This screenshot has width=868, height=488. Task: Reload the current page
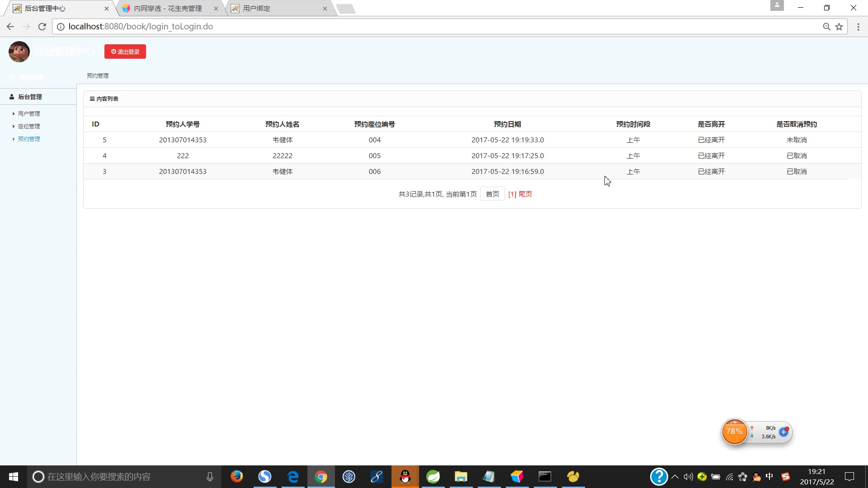click(x=42, y=27)
